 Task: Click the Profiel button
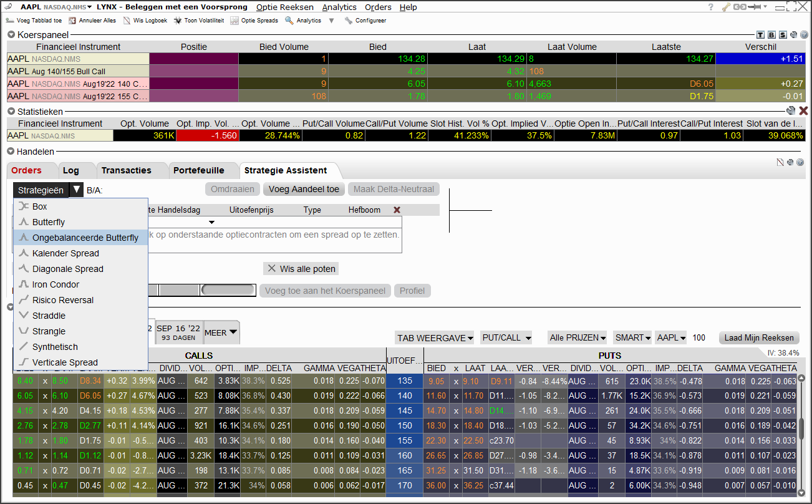pyautogui.click(x=412, y=291)
